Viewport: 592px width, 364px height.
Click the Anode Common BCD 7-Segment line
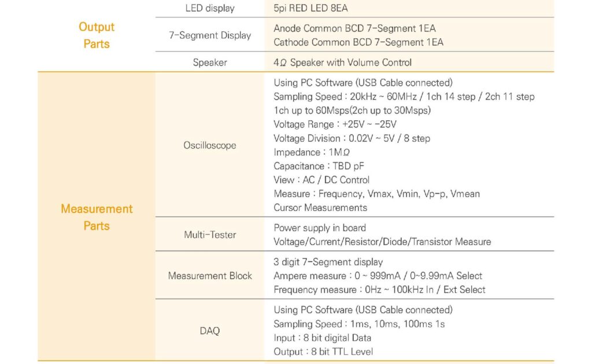coord(354,28)
